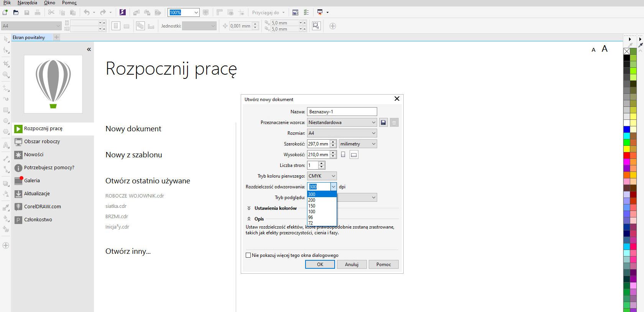Viewport: 644px width, 312px height.
Task: Click the Aktualizacje download icon
Action: coord(18,194)
